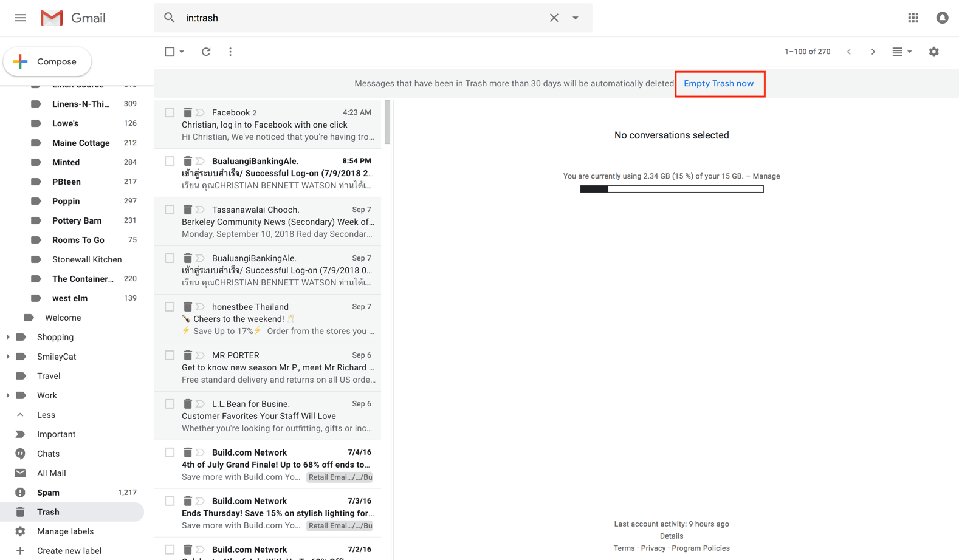Click the Manage labels gear icon
959x560 pixels.
pyautogui.click(x=20, y=531)
